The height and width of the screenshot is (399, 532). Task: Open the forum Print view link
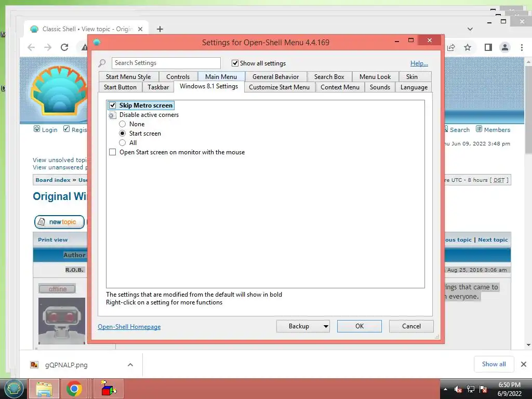coord(52,240)
